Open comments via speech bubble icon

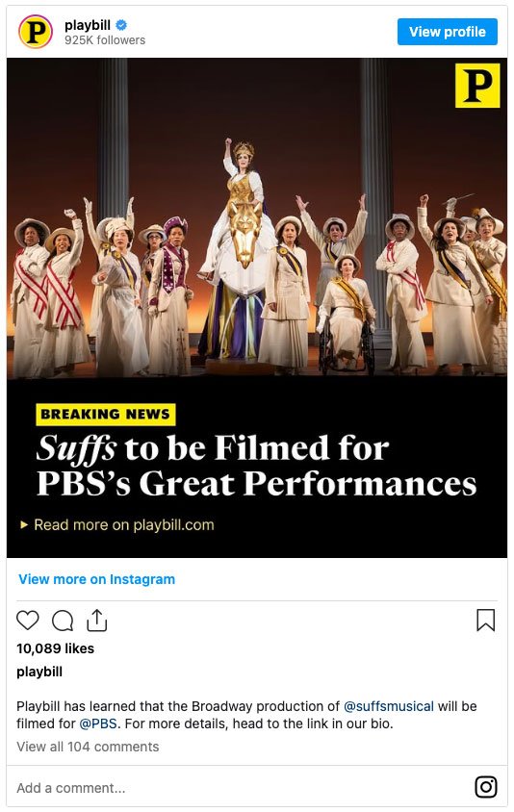[63, 621]
